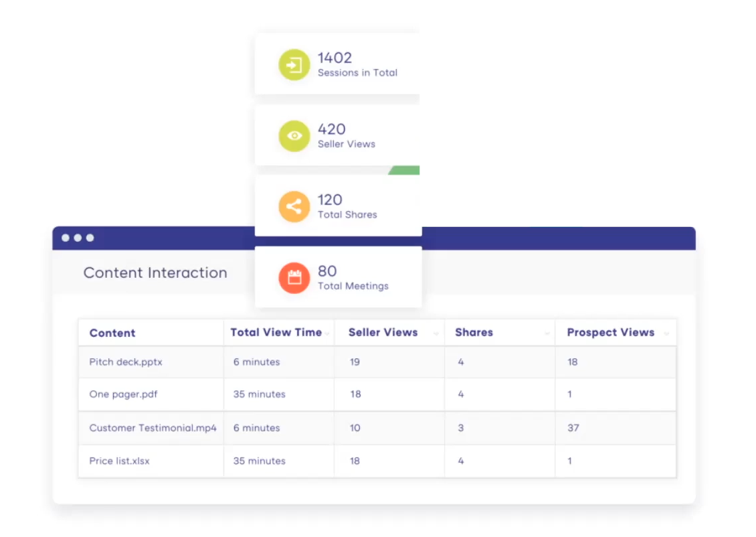The image size is (756, 537).
Task: Click the first white window dot
Action: click(x=66, y=238)
